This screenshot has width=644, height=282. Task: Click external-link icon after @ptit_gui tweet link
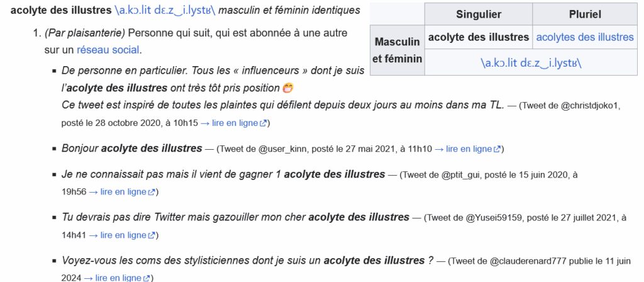click(x=151, y=192)
